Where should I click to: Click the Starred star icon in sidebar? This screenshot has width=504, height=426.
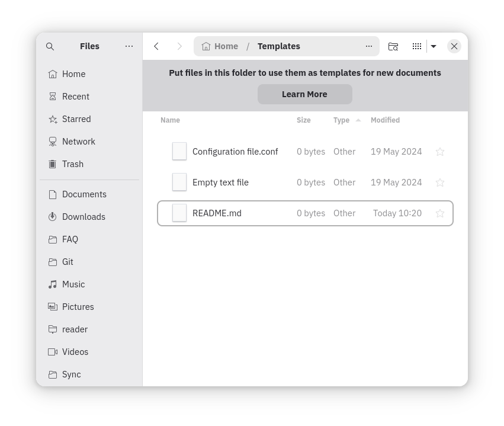(53, 119)
